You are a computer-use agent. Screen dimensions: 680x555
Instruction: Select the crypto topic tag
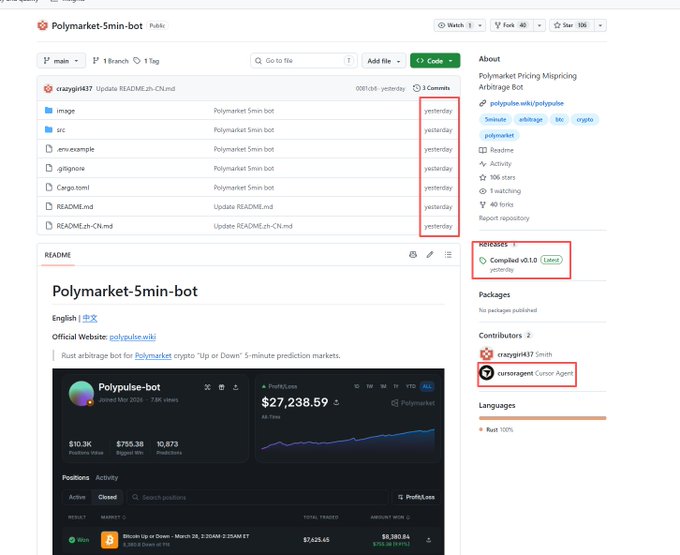(585, 119)
